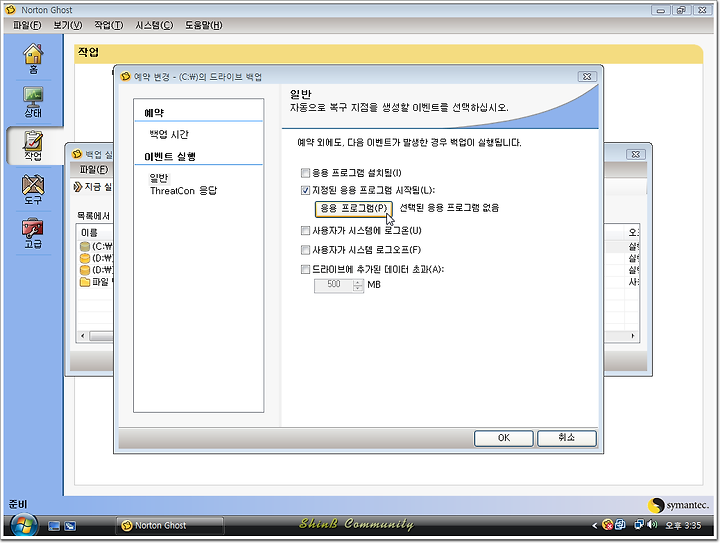Open the 작업(T) menu

click(x=109, y=25)
